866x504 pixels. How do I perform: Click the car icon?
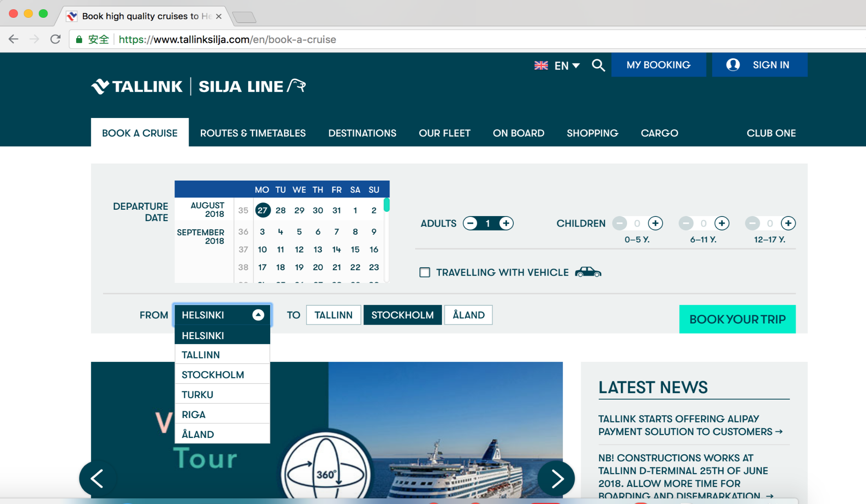588,272
